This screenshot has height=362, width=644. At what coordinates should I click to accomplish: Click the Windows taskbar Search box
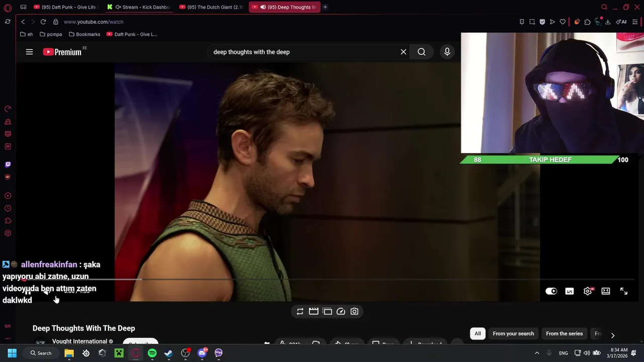(41, 353)
